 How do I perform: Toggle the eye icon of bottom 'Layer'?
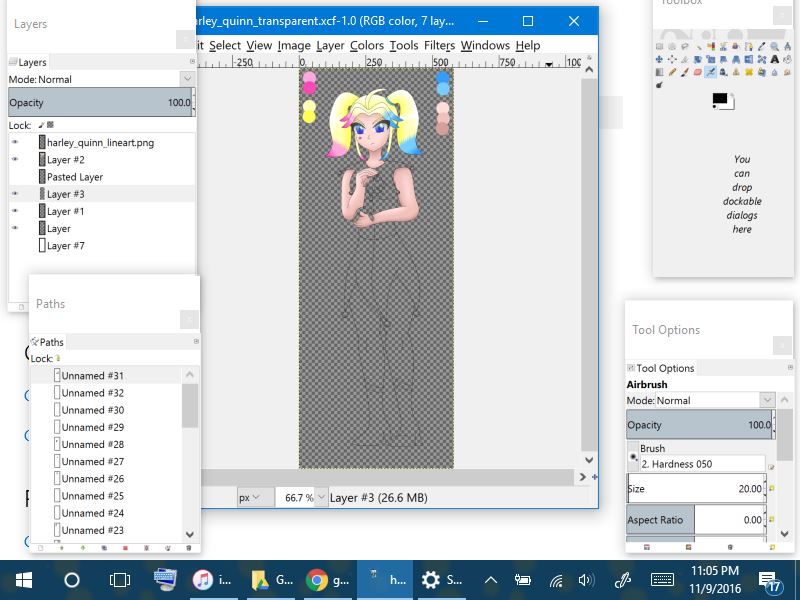[x=15, y=229]
